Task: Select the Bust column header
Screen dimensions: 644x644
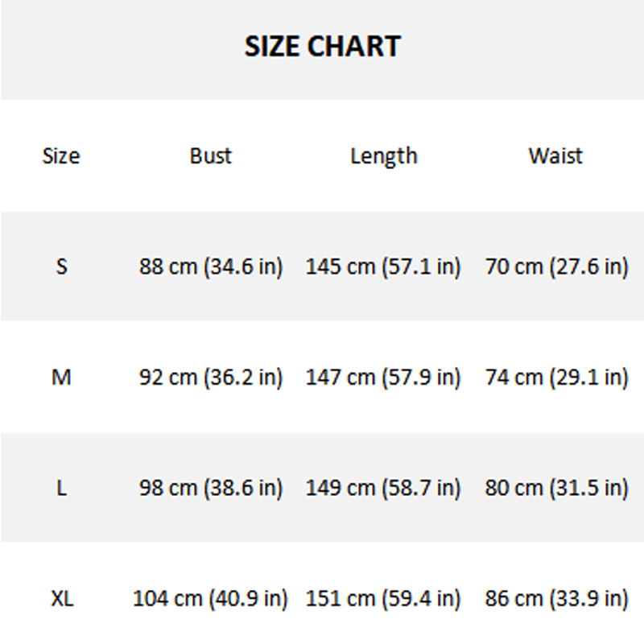Action: pos(211,155)
